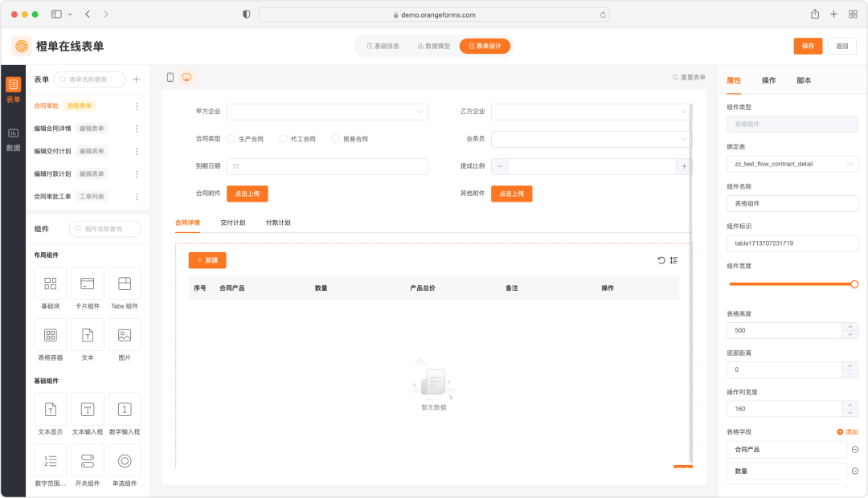This screenshot has height=498, width=868.
Task: Switch to the 付款计划 tab
Action: click(x=278, y=222)
